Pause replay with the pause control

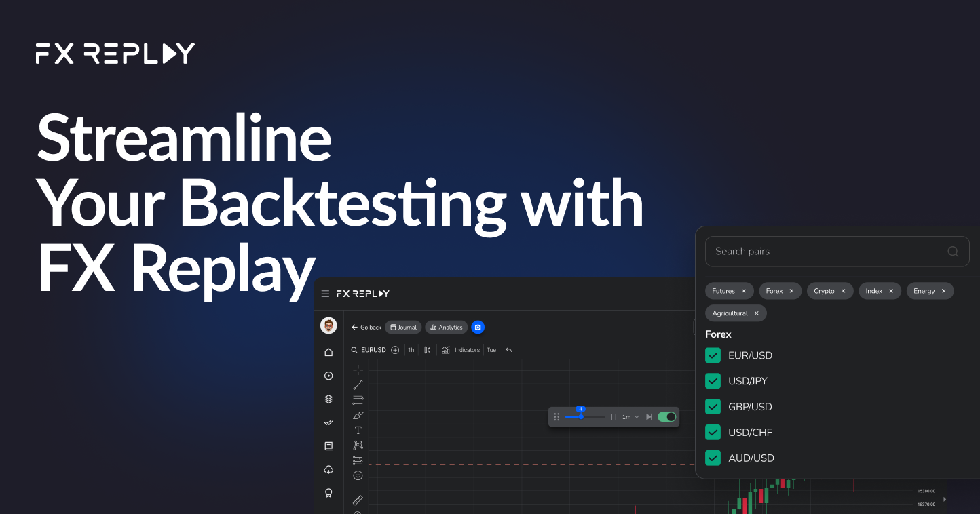coord(614,416)
